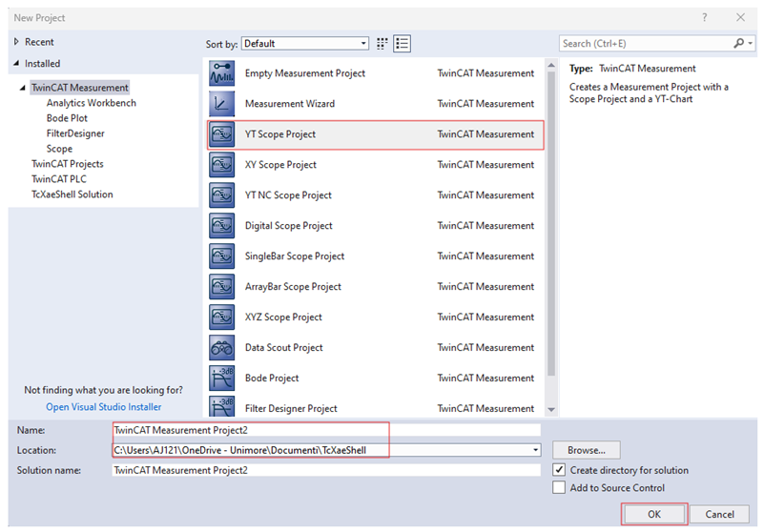Enable Add to Source Control checkbox

(559, 488)
